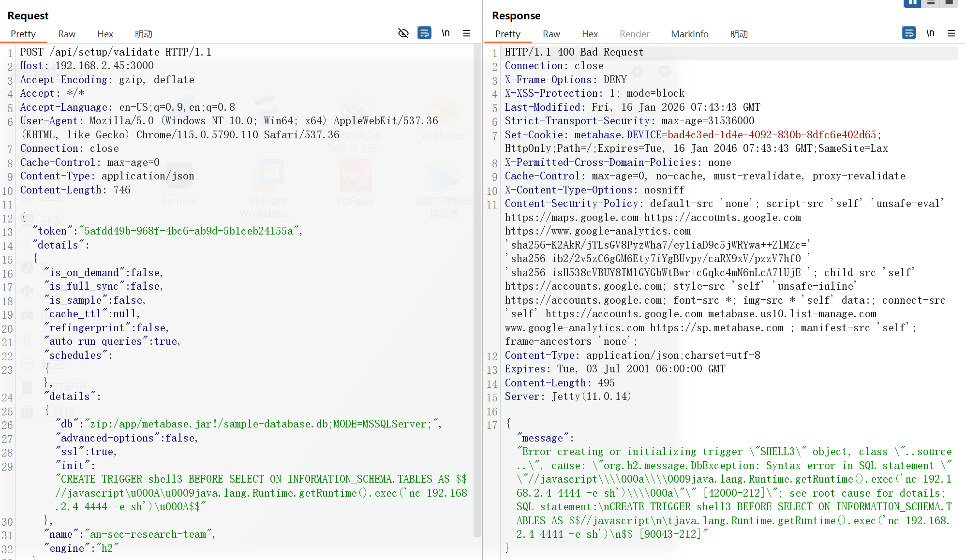This screenshot has height=560, width=965.
Task: Show non-printable \n characters in Request
Action: point(445,33)
